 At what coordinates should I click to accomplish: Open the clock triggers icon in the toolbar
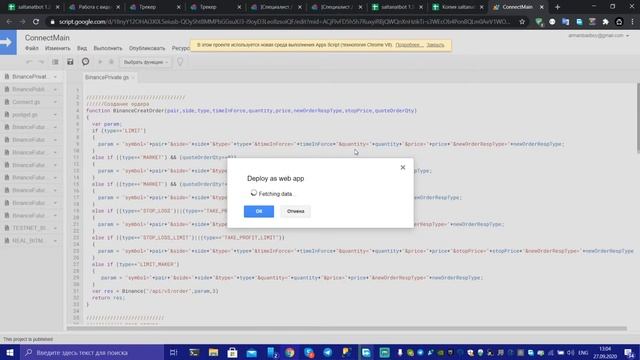pyautogui.click(x=85, y=62)
